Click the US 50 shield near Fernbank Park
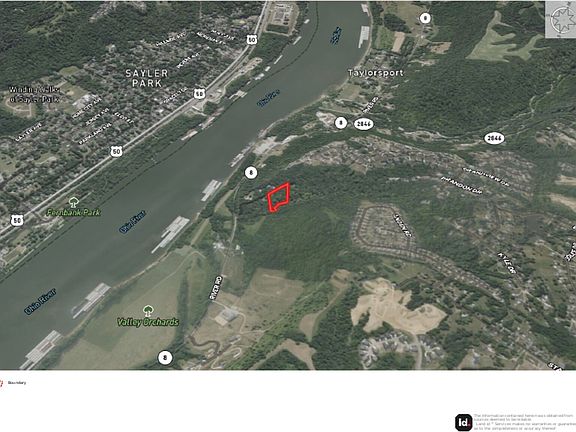 click(17, 220)
